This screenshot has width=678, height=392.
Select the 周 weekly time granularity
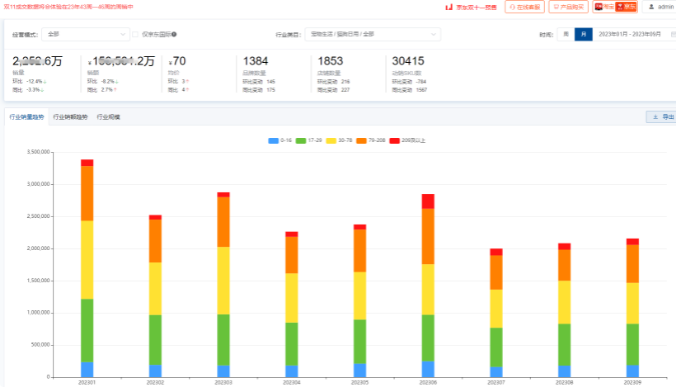click(x=566, y=34)
